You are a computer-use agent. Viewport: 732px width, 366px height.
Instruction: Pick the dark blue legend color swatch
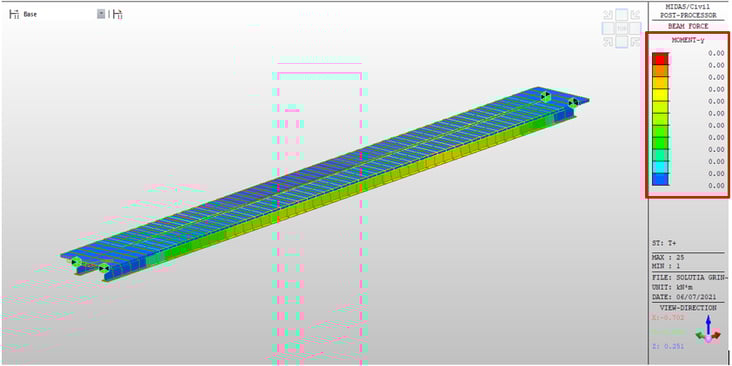tap(661, 179)
